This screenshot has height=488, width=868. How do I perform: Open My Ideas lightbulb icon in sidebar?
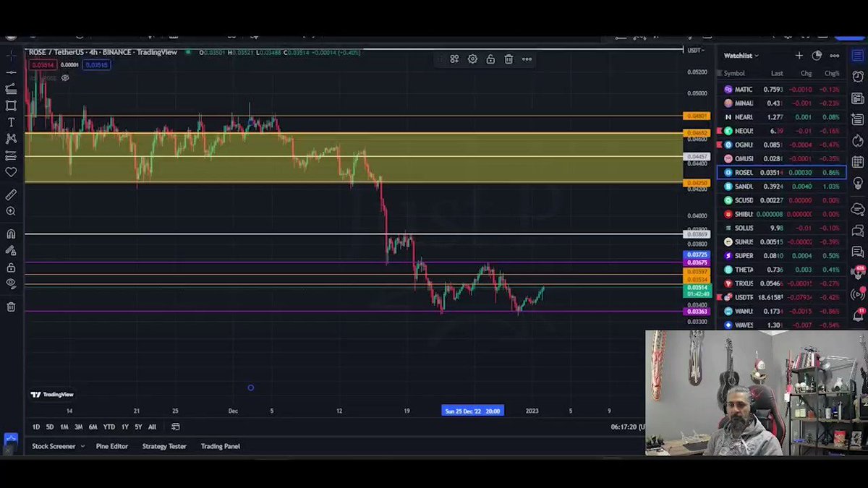point(858,184)
